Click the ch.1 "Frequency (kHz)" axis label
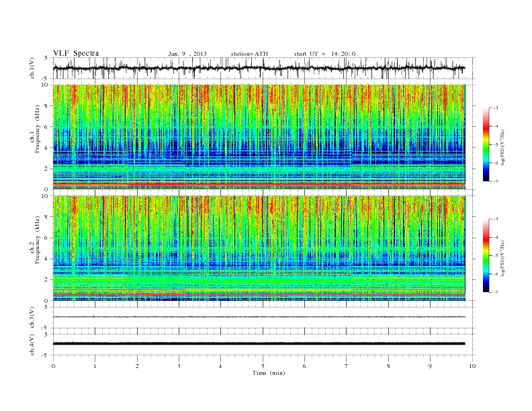The height and width of the screenshot is (411, 532). 38,129
